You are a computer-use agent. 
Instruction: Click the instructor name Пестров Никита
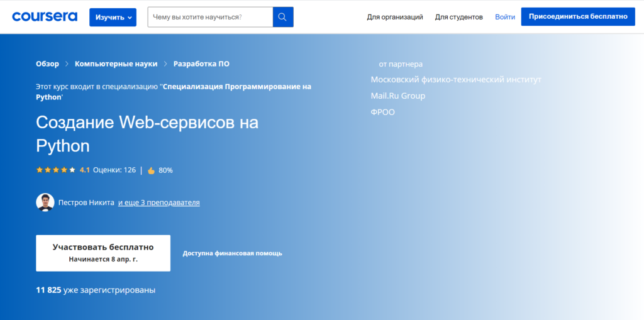coord(86,202)
